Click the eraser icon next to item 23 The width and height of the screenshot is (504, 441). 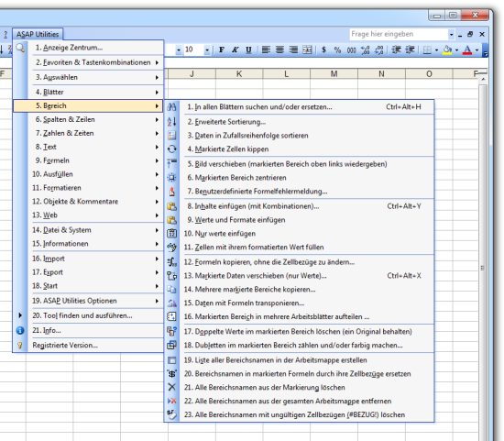coord(172,414)
